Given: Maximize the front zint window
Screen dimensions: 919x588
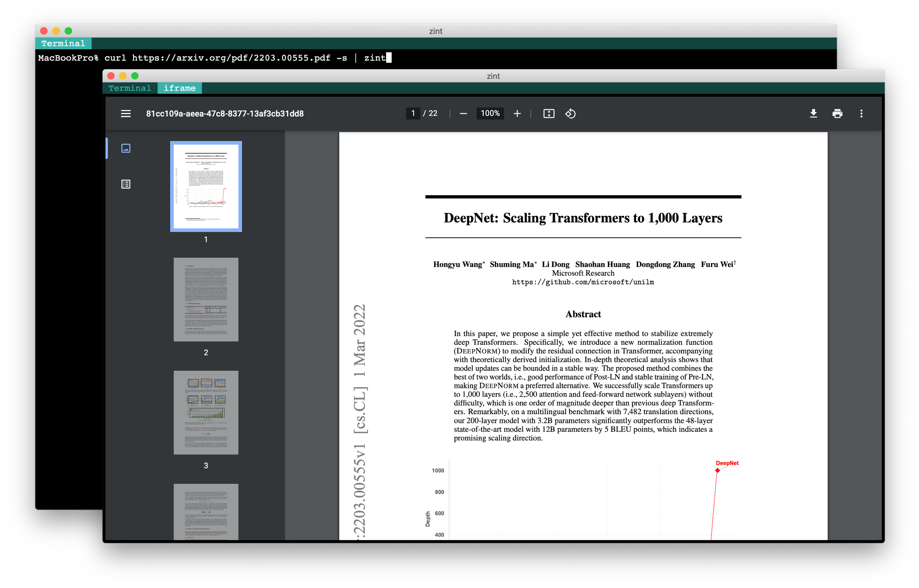Looking at the screenshot, I should tap(135, 76).
